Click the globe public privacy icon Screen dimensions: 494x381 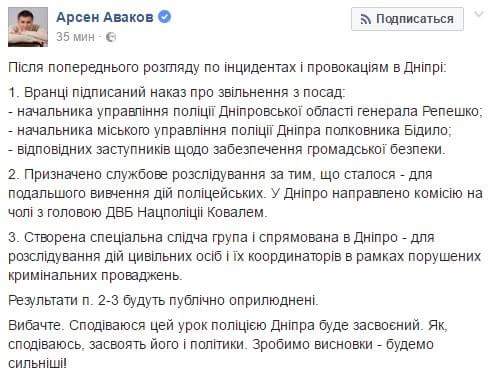coord(111,37)
